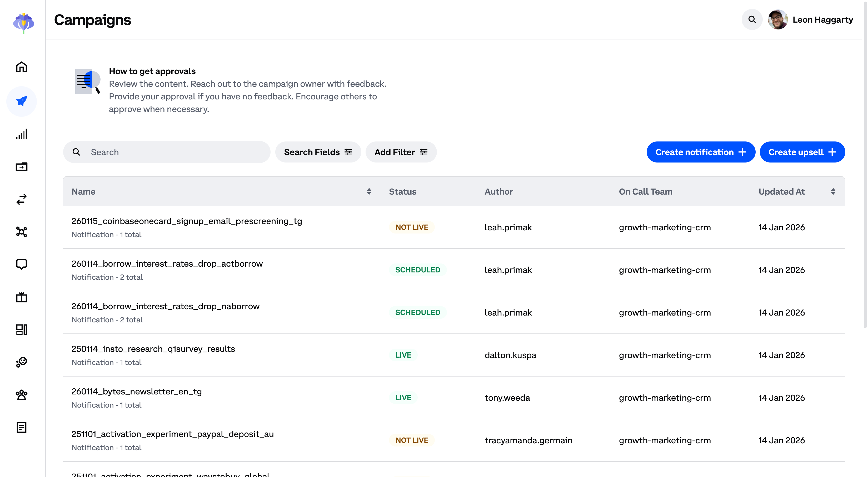Open the Home sidebar icon

click(22, 67)
